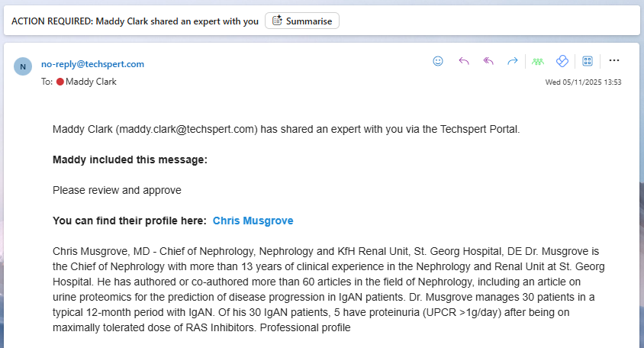Click the red presence dot beside Maddy Clark
Viewport: 644px width, 348px height.
60,81
